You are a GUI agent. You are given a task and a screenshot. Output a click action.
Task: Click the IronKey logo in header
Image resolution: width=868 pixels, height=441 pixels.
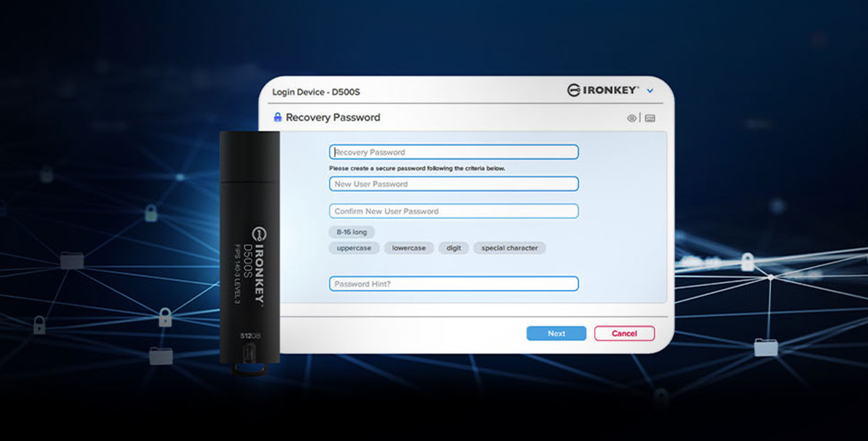pos(603,90)
